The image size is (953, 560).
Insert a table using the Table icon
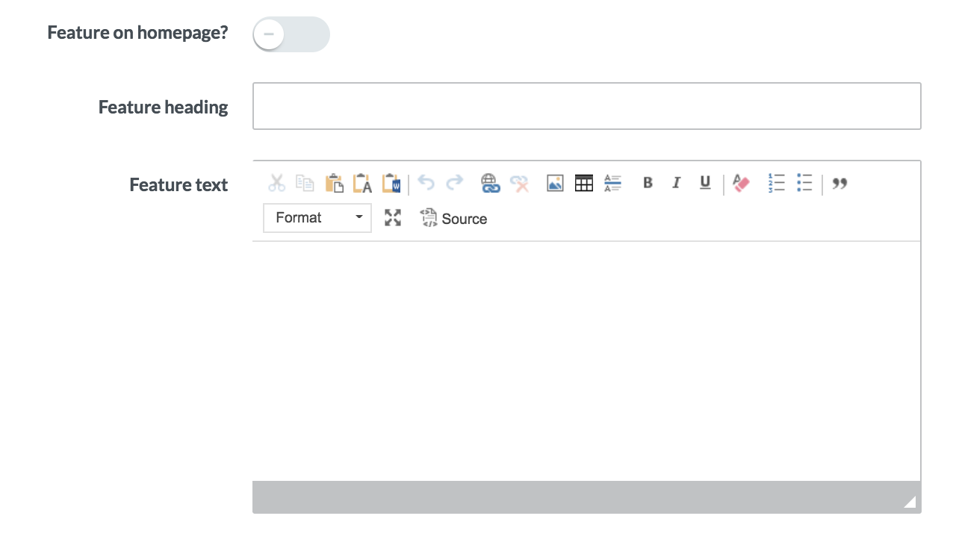coord(584,183)
